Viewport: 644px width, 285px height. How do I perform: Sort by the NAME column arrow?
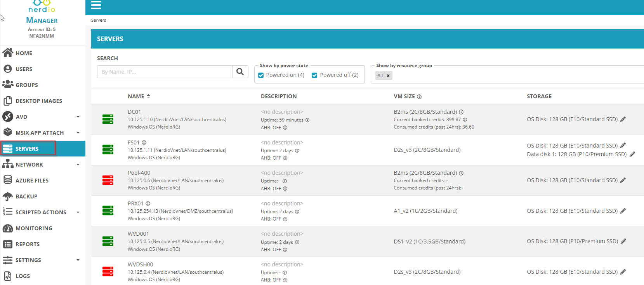click(x=148, y=96)
